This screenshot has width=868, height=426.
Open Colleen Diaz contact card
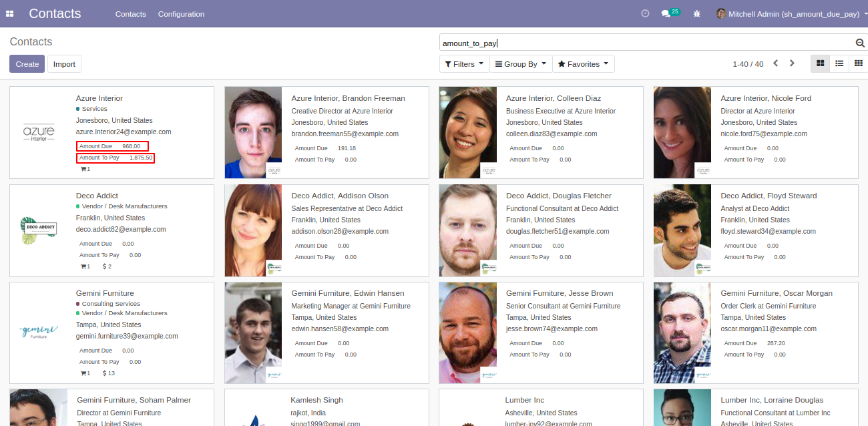(x=541, y=132)
